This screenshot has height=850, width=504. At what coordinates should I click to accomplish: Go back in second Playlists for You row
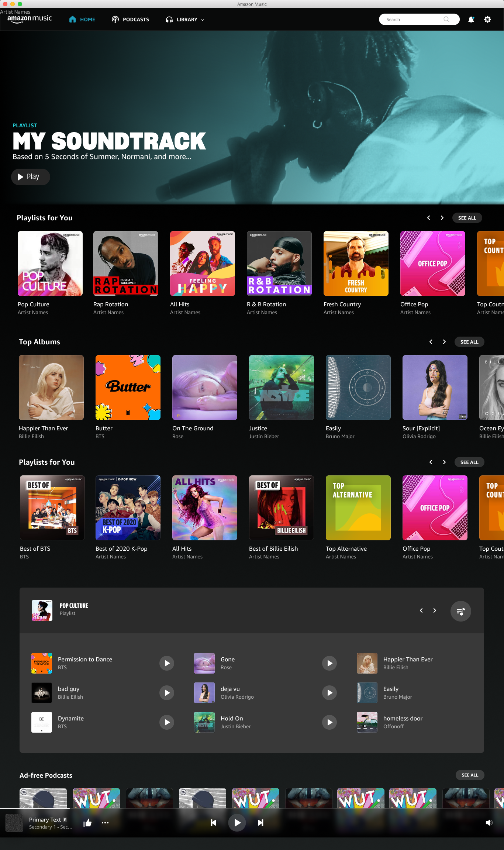pyautogui.click(x=431, y=462)
